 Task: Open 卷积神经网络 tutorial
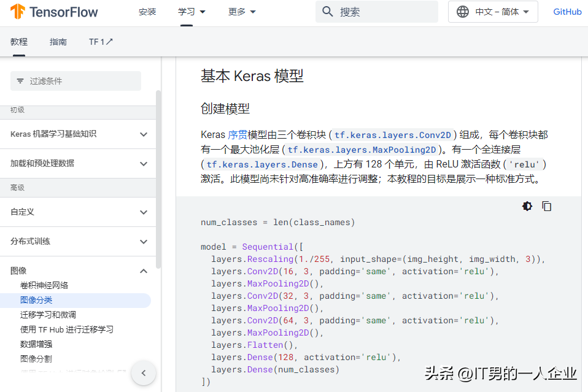44,286
